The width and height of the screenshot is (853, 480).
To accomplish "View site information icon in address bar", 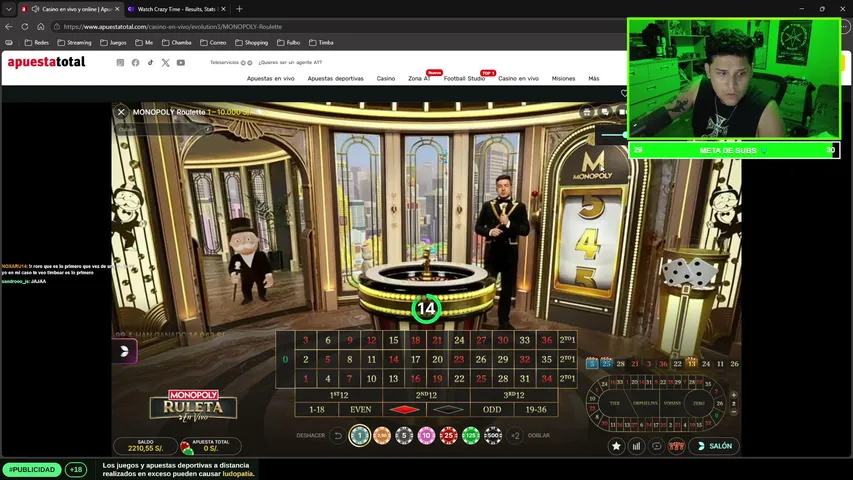I will click(57, 26).
